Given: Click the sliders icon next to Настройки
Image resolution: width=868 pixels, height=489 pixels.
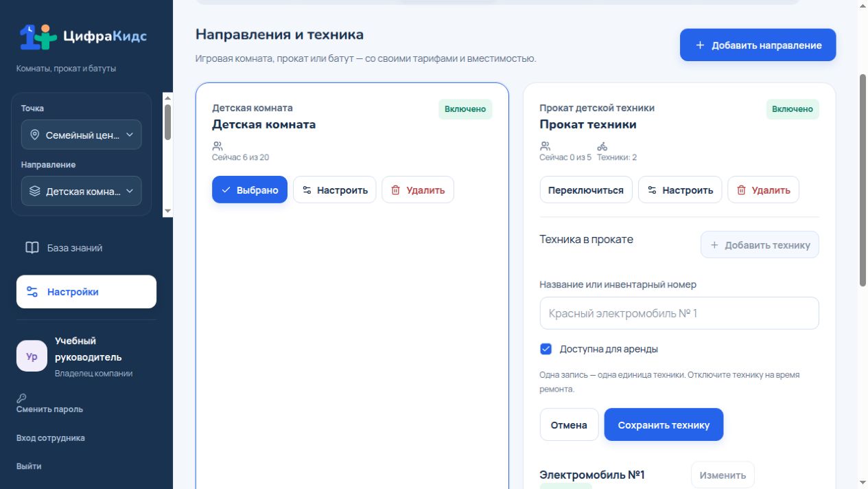Looking at the screenshot, I should [32, 292].
